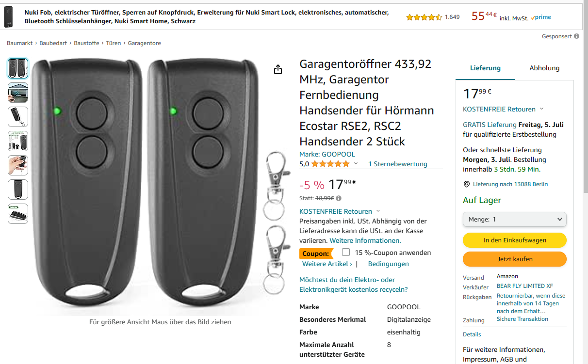Screen dimensions: 588x364
Task: Click In den Einkaufswagen button
Action: coord(515,240)
